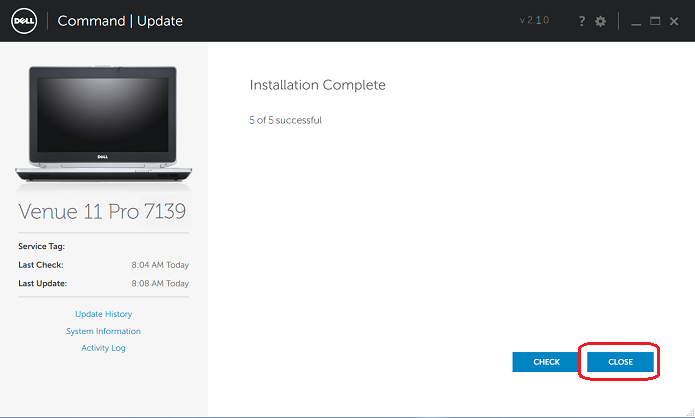Open the Activity Log link
The height and width of the screenshot is (418, 695).
[103, 348]
